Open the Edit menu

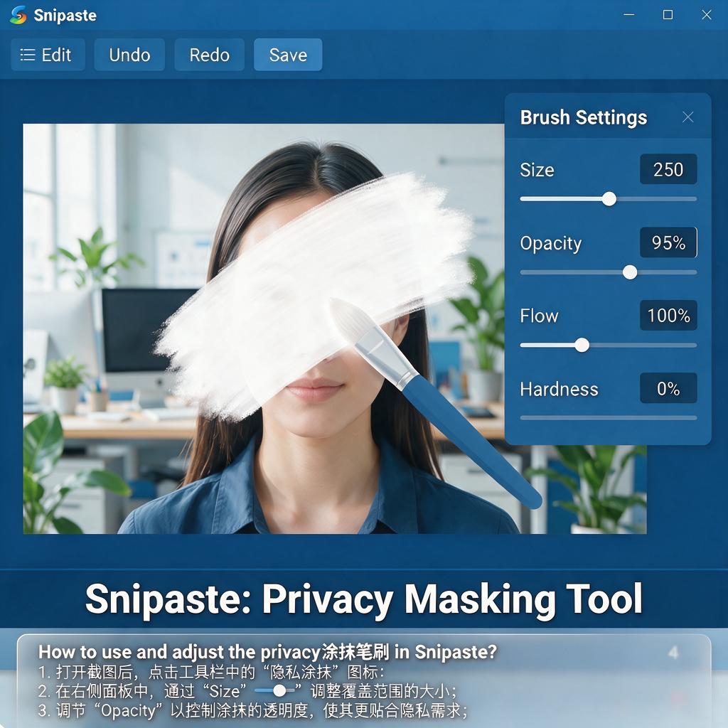48,55
